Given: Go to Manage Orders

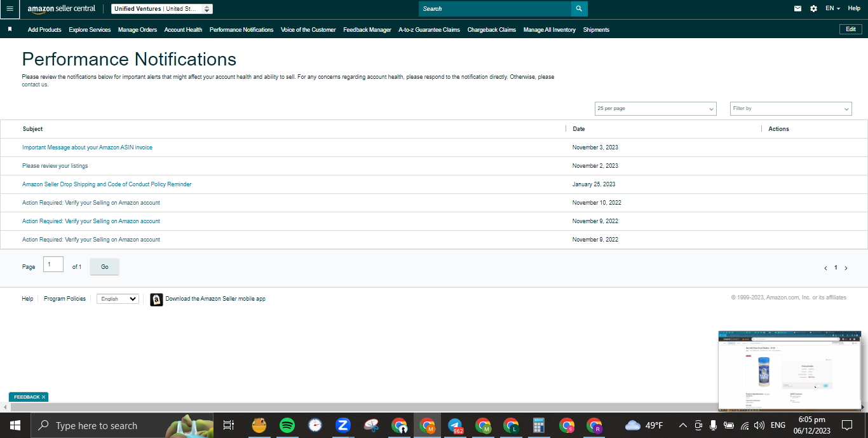Looking at the screenshot, I should [137, 30].
